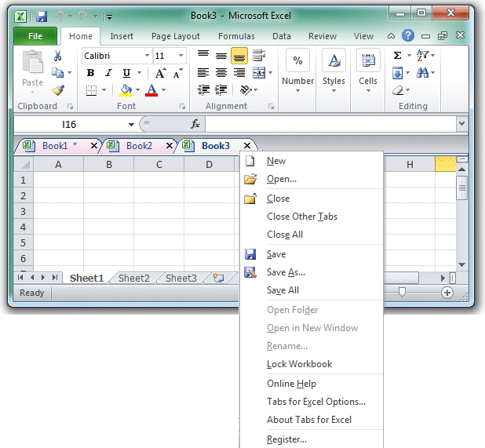Click the Sort & Filter icon

coord(422,56)
